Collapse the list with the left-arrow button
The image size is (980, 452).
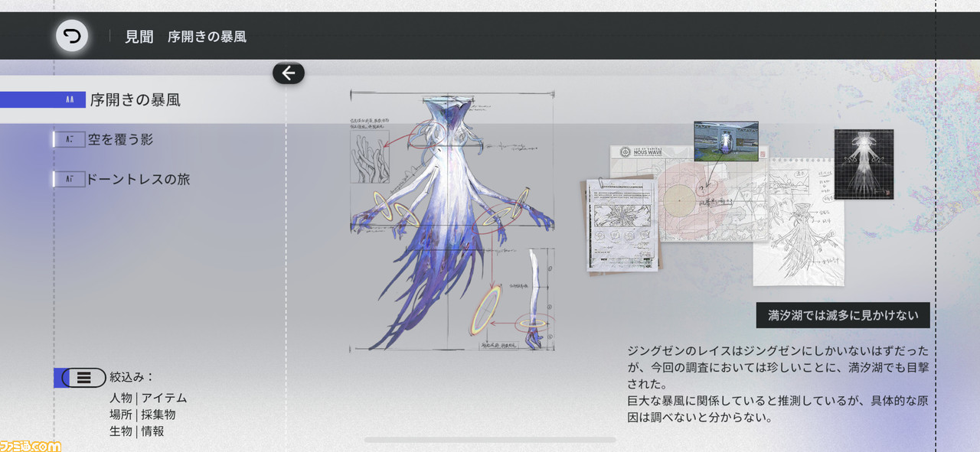(x=289, y=73)
